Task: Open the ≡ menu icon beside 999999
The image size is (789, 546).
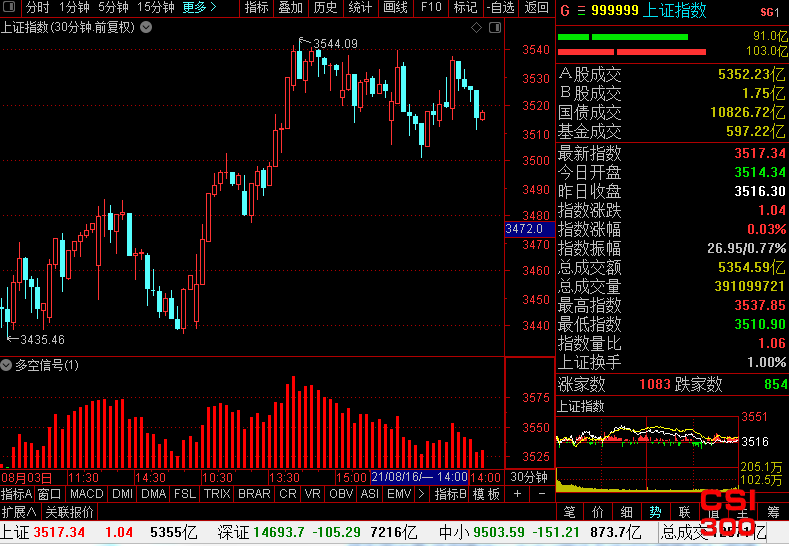Action: [x=581, y=11]
